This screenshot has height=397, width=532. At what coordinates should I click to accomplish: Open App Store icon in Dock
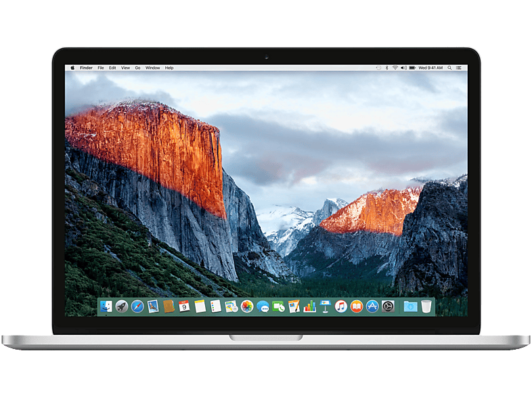coord(372,306)
